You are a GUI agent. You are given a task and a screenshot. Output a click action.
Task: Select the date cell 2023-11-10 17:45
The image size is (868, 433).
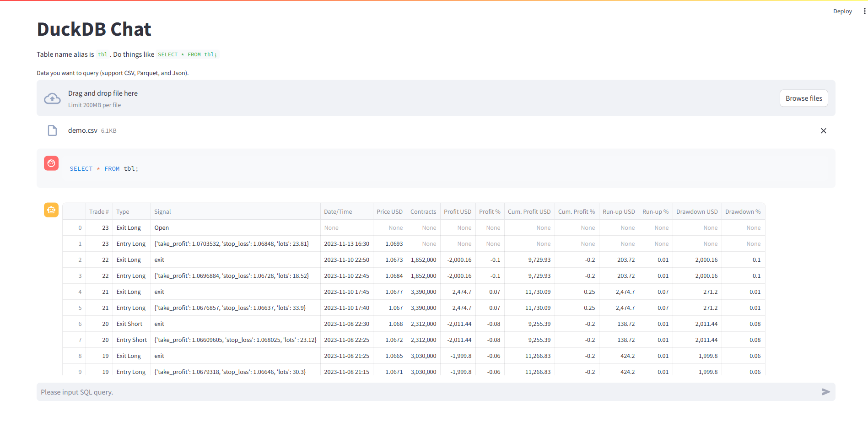[x=346, y=292]
